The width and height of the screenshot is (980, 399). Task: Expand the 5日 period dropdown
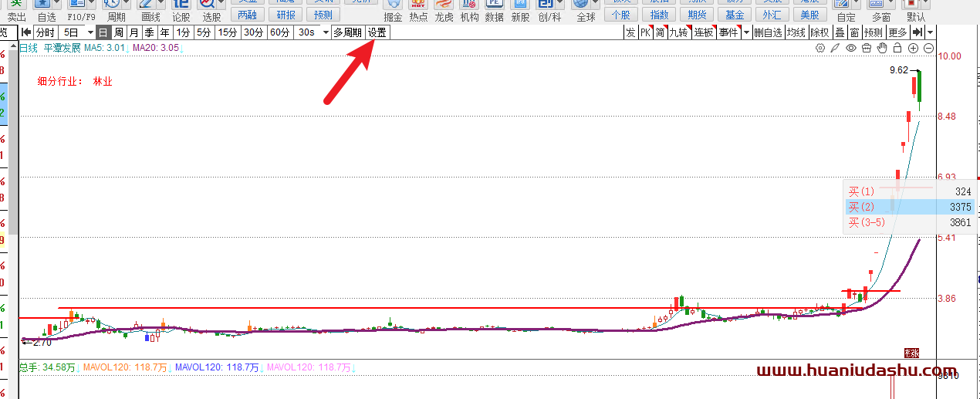(90, 32)
